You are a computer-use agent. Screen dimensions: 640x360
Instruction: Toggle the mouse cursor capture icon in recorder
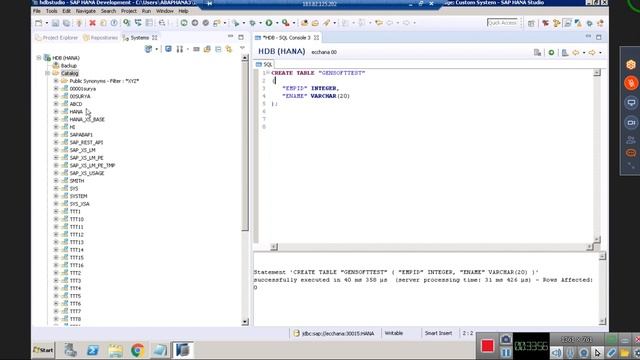click(597, 353)
